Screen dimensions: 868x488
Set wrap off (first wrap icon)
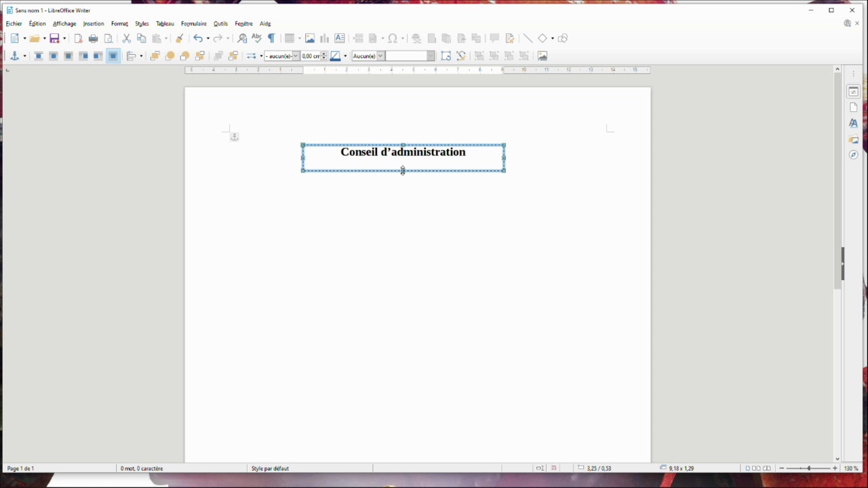click(x=39, y=56)
